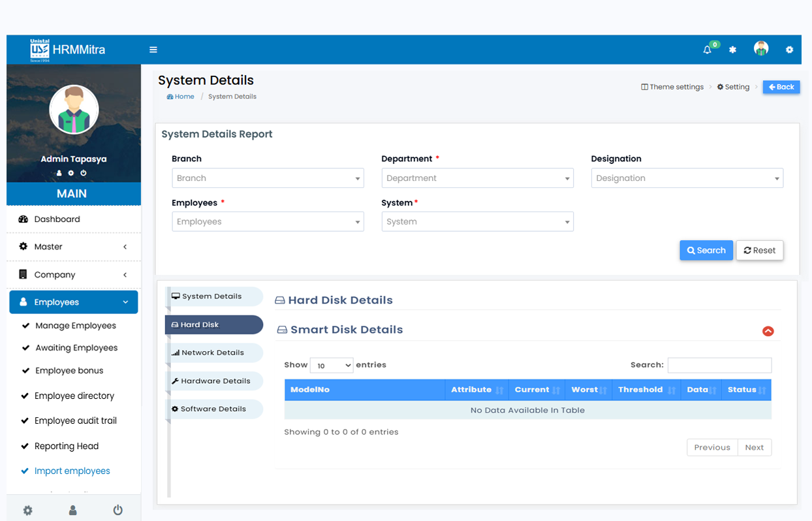
Task: Click the gear icon in sidebar footer
Action: click(x=27, y=510)
